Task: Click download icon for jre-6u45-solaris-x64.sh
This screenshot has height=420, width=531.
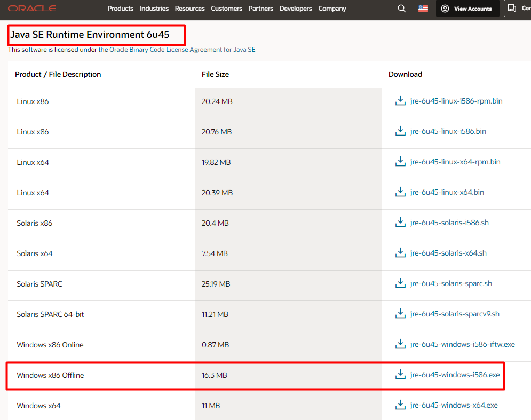Action: tap(400, 253)
